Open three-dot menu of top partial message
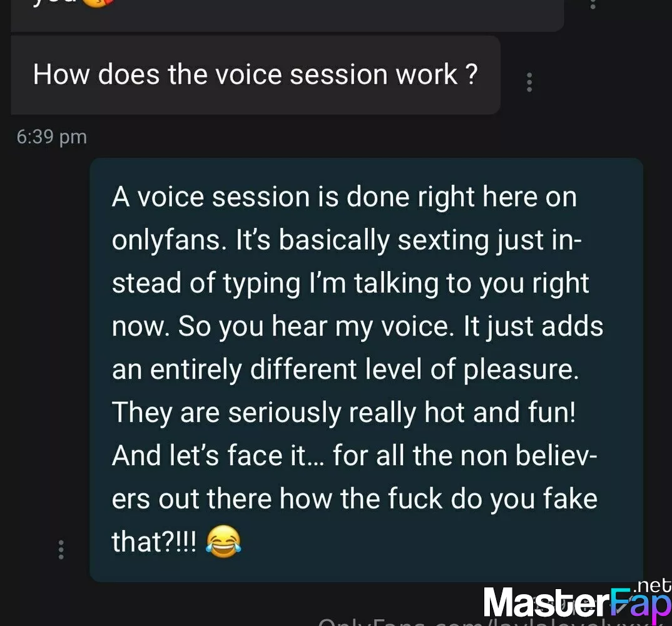The height and width of the screenshot is (626, 672). tap(593, 4)
